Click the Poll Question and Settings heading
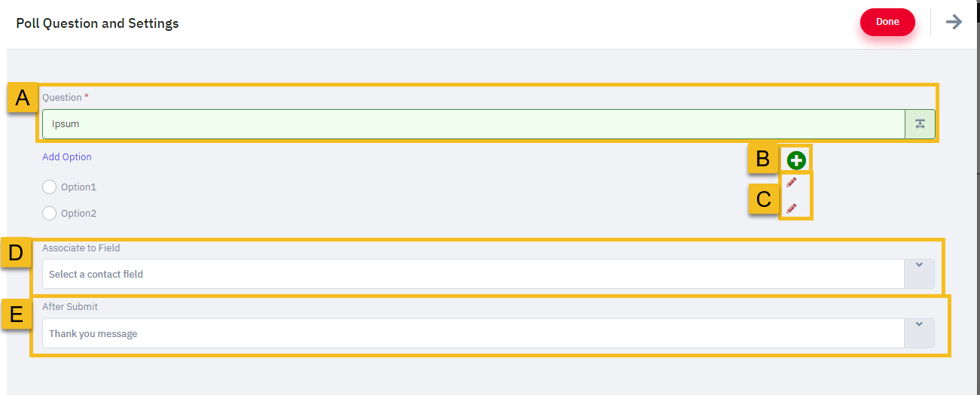Viewport: 980px width, 395px height. (97, 23)
